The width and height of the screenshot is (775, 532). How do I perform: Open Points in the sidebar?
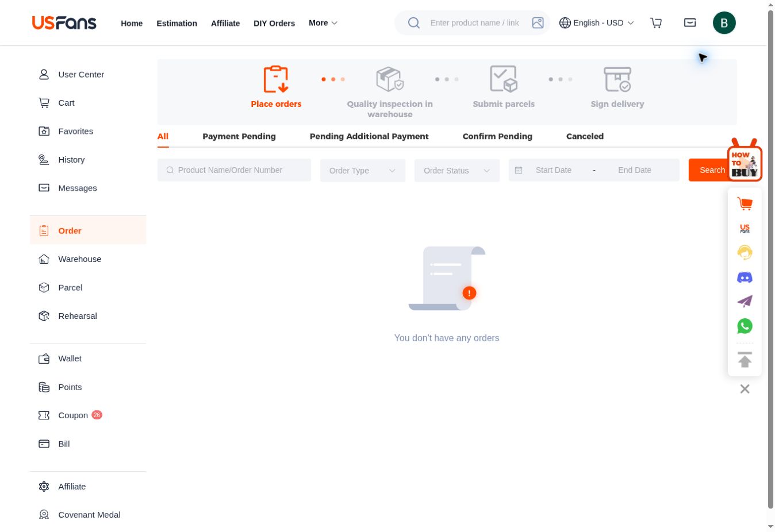point(88,387)
